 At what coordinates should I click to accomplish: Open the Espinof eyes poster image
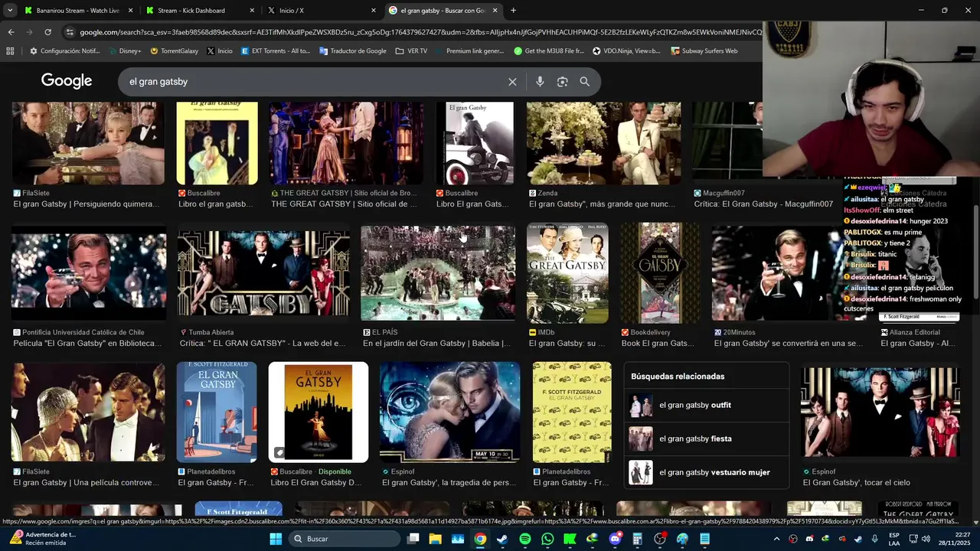(450, 412)
